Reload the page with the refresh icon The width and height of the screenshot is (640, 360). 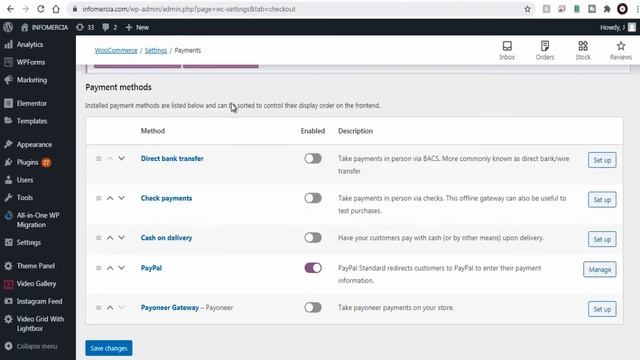coord(40,9)
